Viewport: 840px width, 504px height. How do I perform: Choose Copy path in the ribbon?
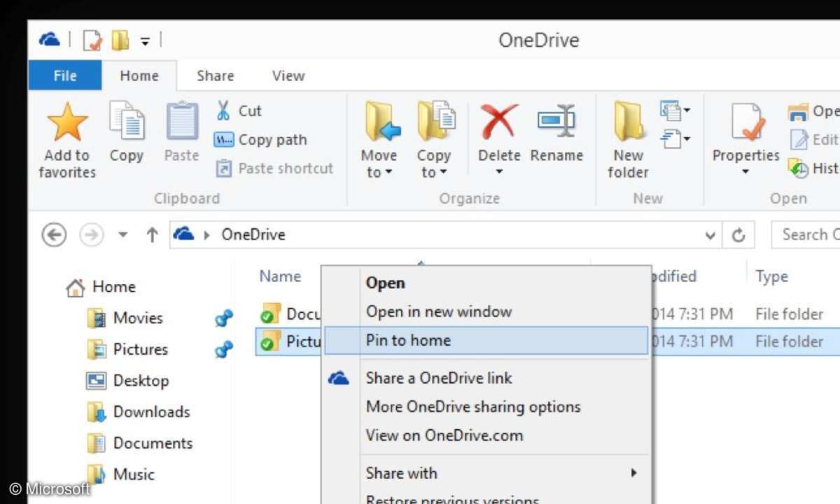coord(260,139)
